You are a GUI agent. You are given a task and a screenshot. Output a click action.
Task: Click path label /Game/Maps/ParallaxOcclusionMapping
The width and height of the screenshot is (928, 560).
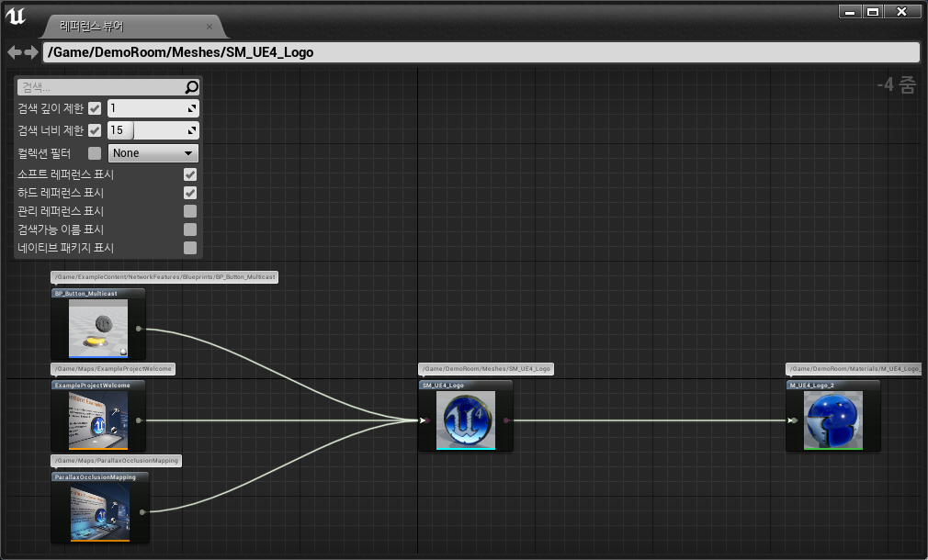[x=117, y=460]
